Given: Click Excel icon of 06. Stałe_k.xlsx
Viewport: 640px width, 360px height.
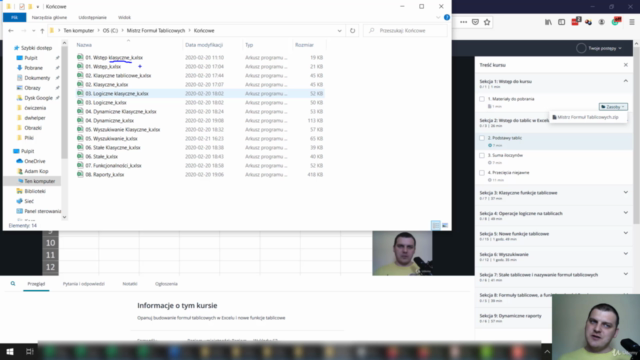Looking at the screenshot, I should [x=80, y=156].
